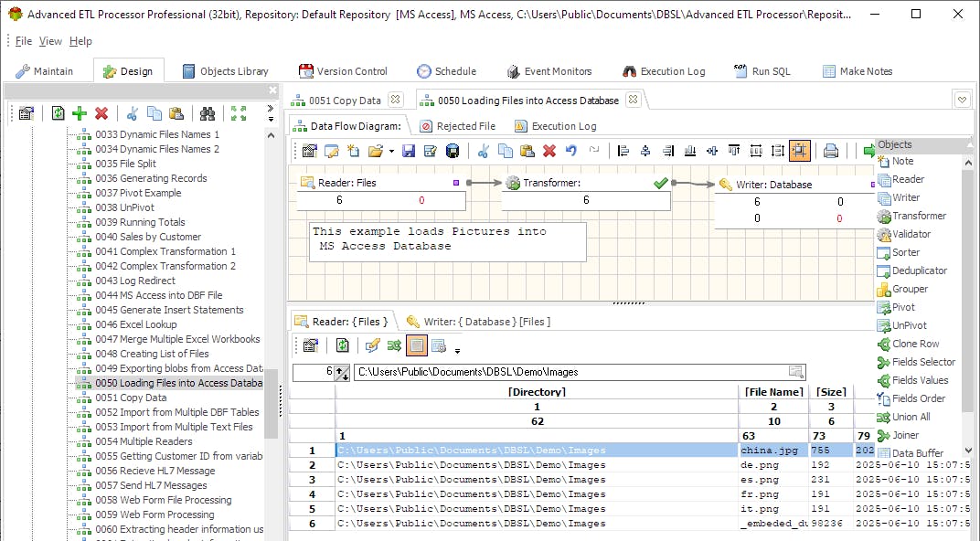Screen dimensions: 980x541
Task: Create a new diagram object
Action: click(353, 151)
